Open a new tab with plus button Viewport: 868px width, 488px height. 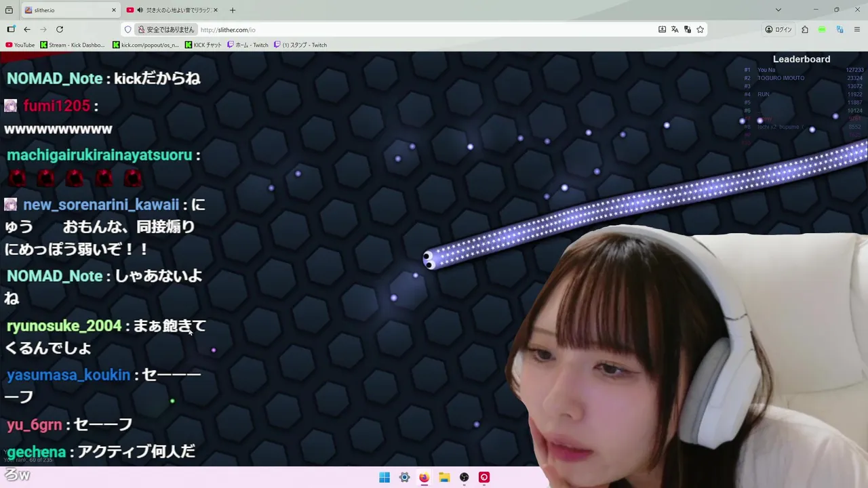233,10
